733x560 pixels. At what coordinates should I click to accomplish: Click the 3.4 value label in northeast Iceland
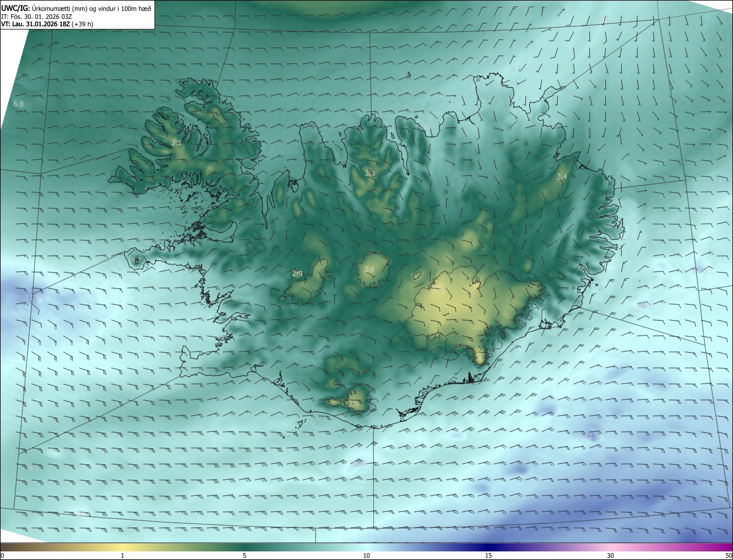pos(562,177)
